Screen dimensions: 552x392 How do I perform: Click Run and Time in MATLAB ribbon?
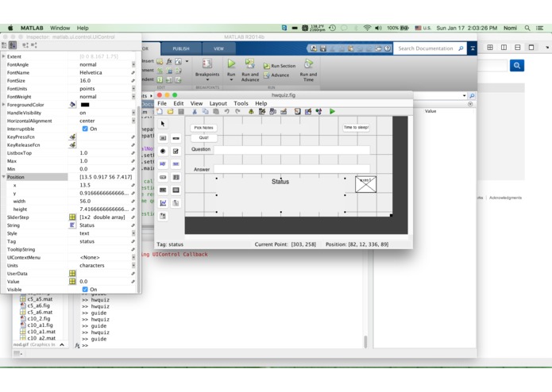click(308, 70)
